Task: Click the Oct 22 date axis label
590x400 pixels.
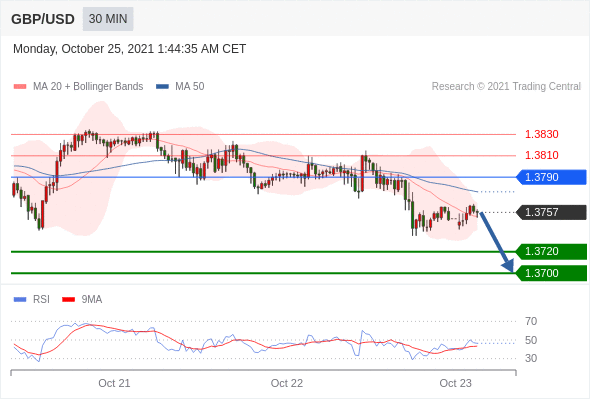Action: 287,383
